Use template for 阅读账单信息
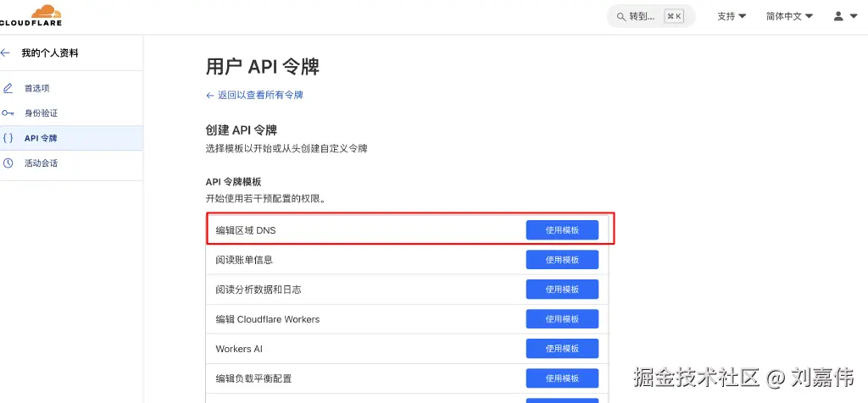Screen dimensions: 868x403 tap(562, 259)
